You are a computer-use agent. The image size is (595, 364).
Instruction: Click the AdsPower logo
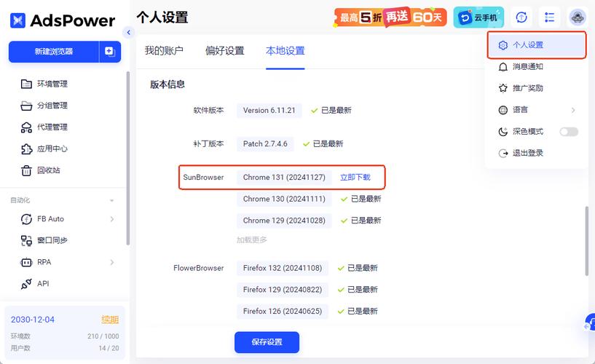click(63, 20)
